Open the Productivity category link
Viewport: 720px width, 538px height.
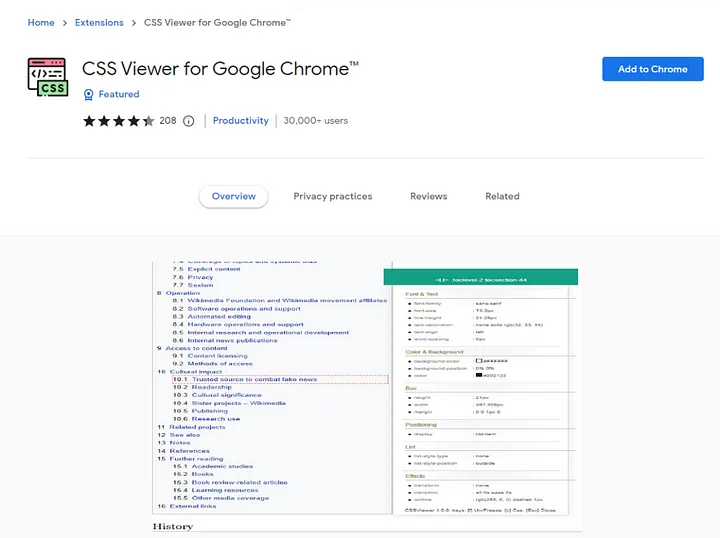(x=241, y=121)
